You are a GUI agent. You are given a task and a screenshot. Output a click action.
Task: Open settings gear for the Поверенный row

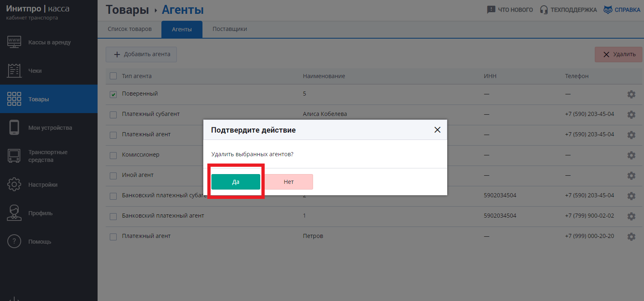pos(631,94)
